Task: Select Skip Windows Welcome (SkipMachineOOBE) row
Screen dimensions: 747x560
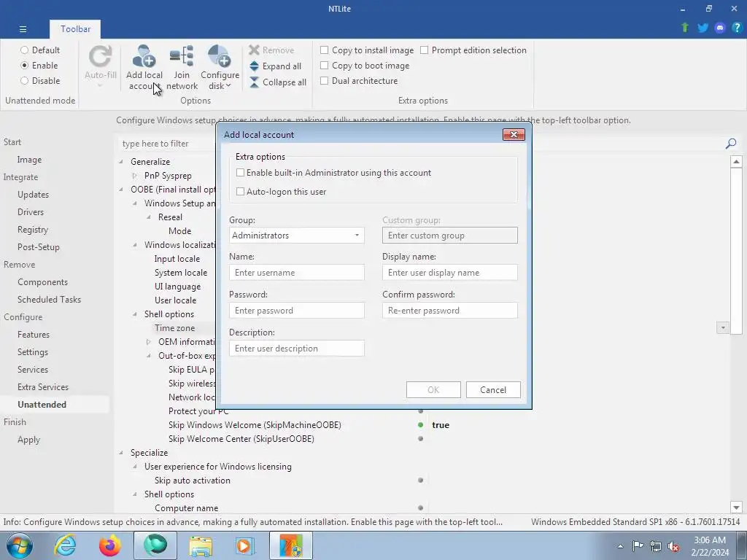Action: (x=255, y=425)
